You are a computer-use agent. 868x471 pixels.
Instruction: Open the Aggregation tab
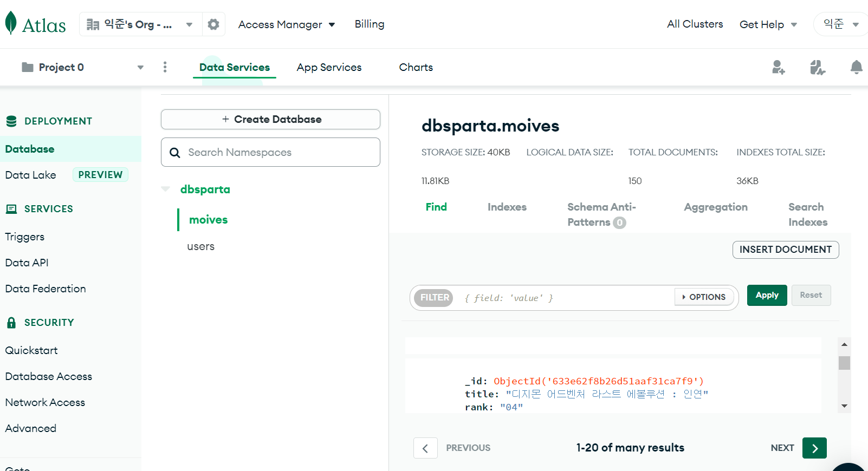pos(716,207)
